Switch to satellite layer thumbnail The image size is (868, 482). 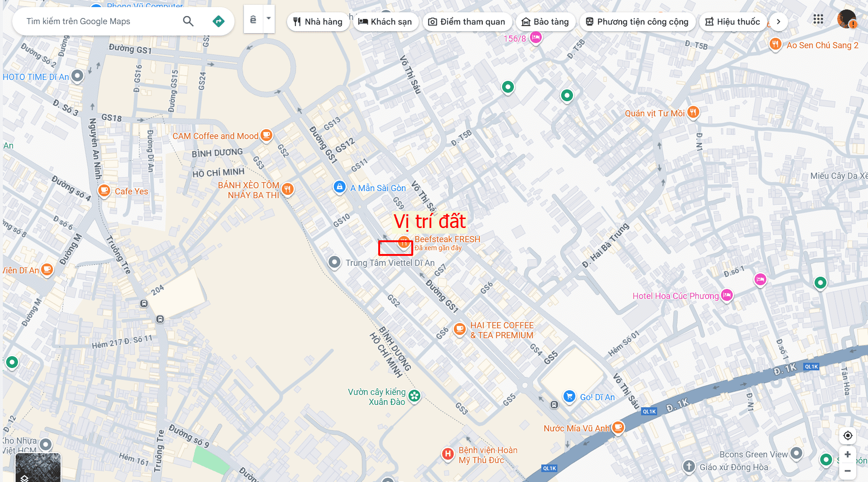(38, 467)
